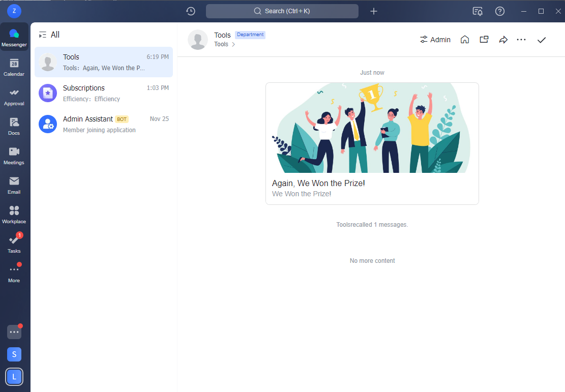
Task: Open Meetings from the sidebar
Action: [14, 155]
